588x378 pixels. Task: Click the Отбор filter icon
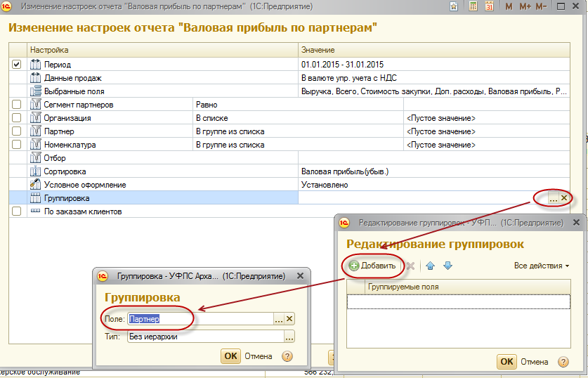coord(35,158)
